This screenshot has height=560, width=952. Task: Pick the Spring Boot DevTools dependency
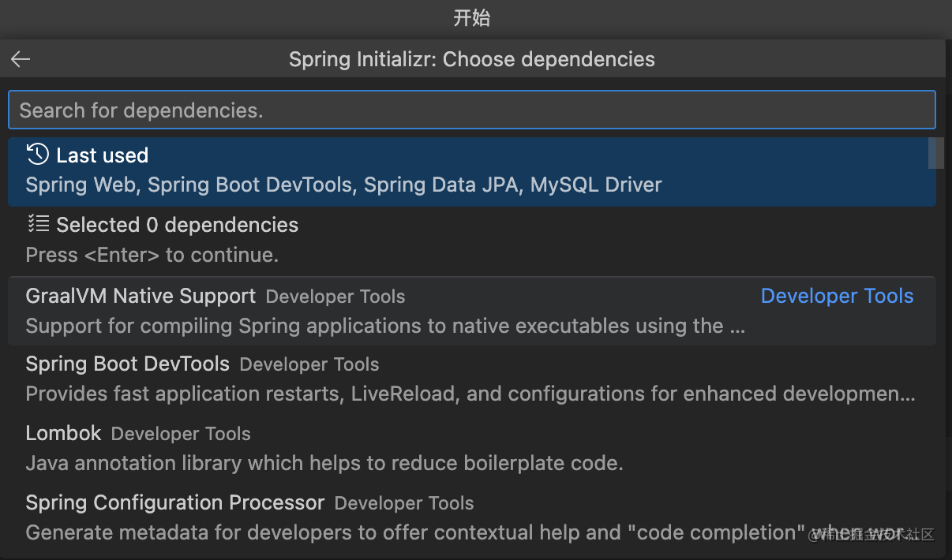point(127,364)
